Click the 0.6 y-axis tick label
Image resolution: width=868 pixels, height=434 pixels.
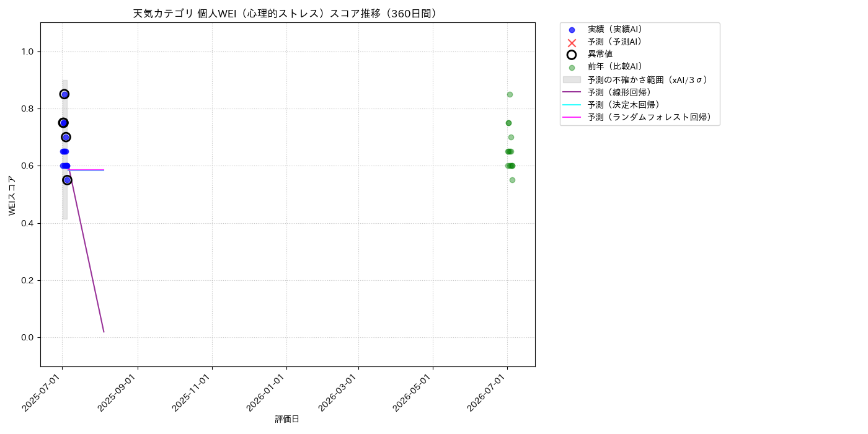click(x=27, y=166)
